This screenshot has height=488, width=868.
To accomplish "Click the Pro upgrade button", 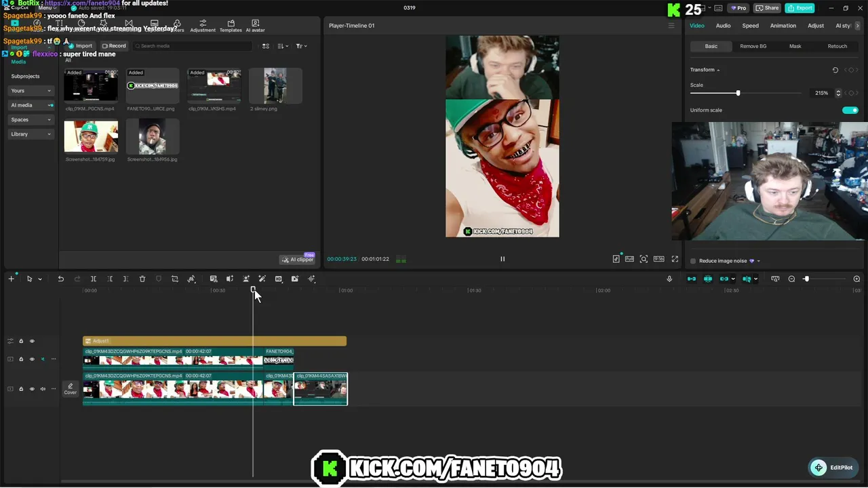I will (x=738, y=8).
